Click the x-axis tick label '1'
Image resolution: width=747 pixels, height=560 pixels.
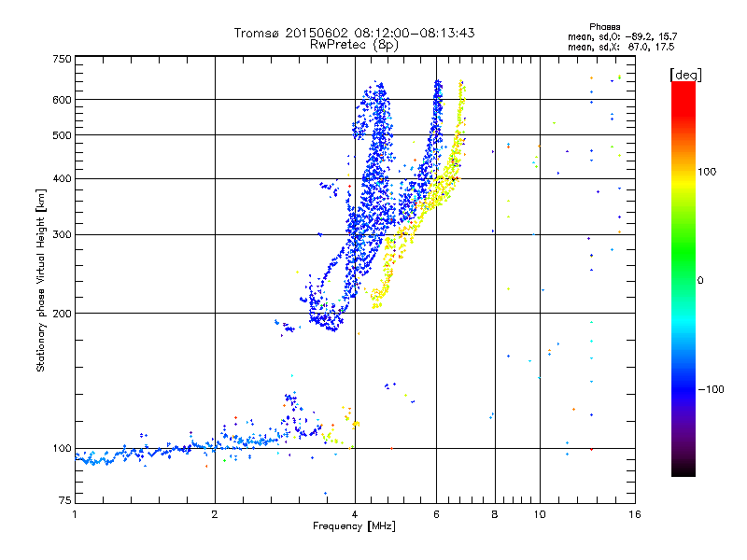(75, 514)
